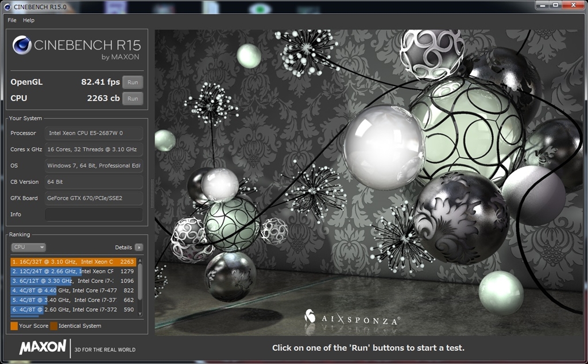588x364 pixels.
Task: Click the orange Your Score legend swatch
Action: coord(14,326)
